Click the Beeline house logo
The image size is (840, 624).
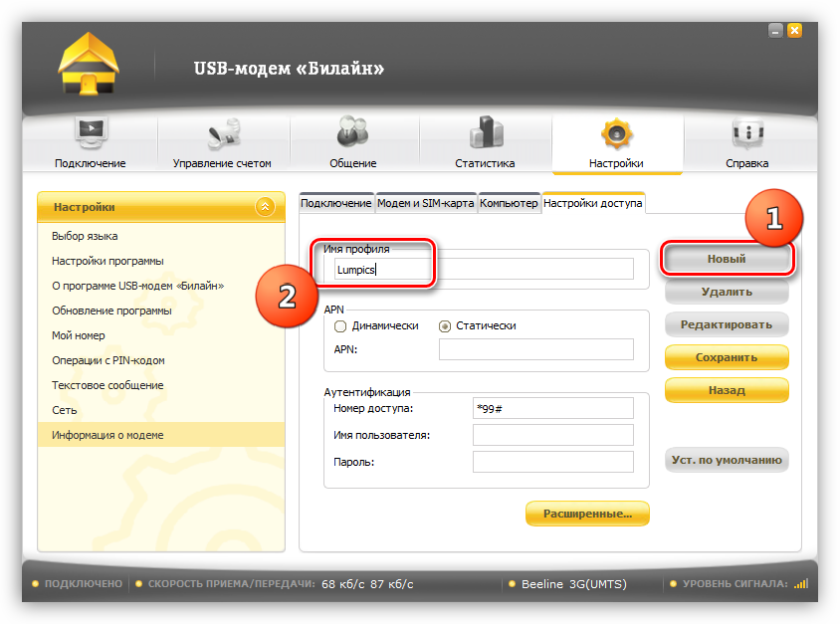pos(89,65)
